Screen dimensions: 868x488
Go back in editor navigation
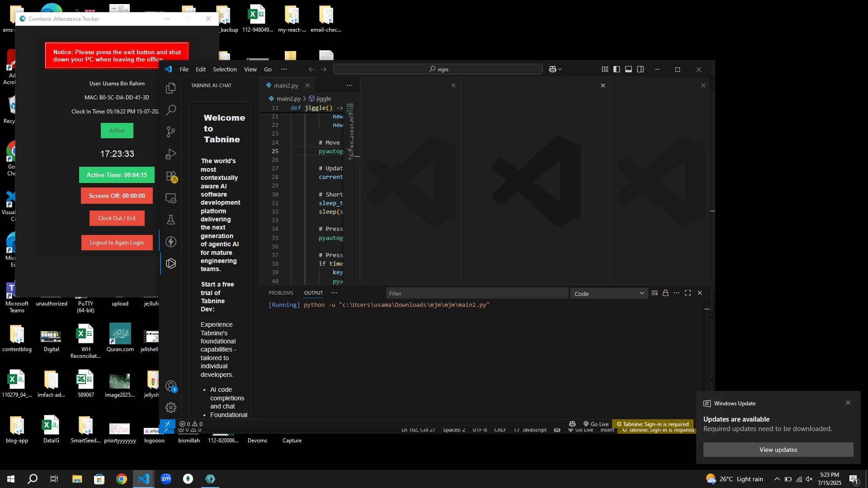click(311, 69)
